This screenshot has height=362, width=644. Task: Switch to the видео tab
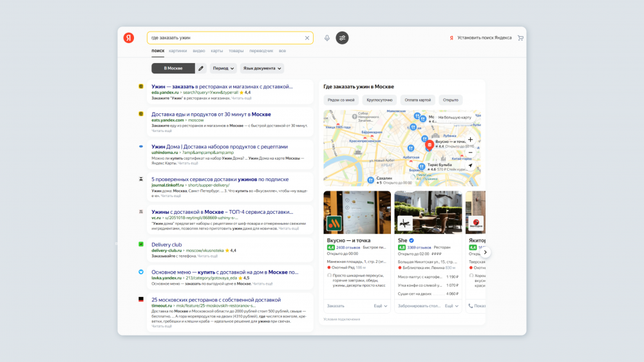click(x=199, y=51)
